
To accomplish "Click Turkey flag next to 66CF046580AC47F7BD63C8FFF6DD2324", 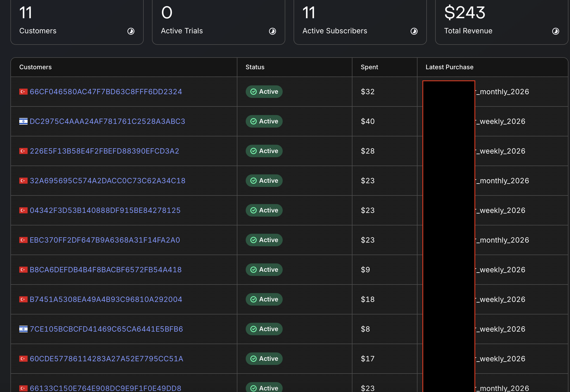I will click(23, 92).
